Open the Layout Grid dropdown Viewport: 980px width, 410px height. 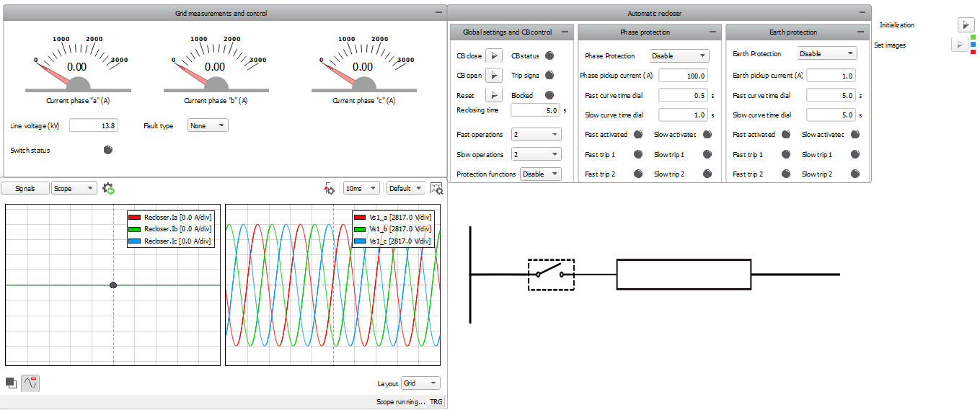(x=420, y=383)
